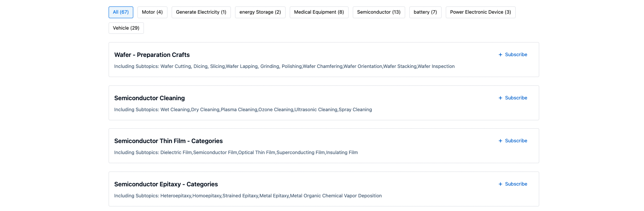Click plus icon for Semiconductor Thin Film
644x211 pixels.
500,141
